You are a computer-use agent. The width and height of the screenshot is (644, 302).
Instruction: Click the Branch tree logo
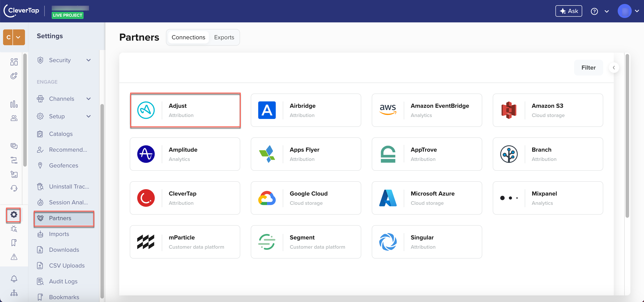[x=509, y=154]
